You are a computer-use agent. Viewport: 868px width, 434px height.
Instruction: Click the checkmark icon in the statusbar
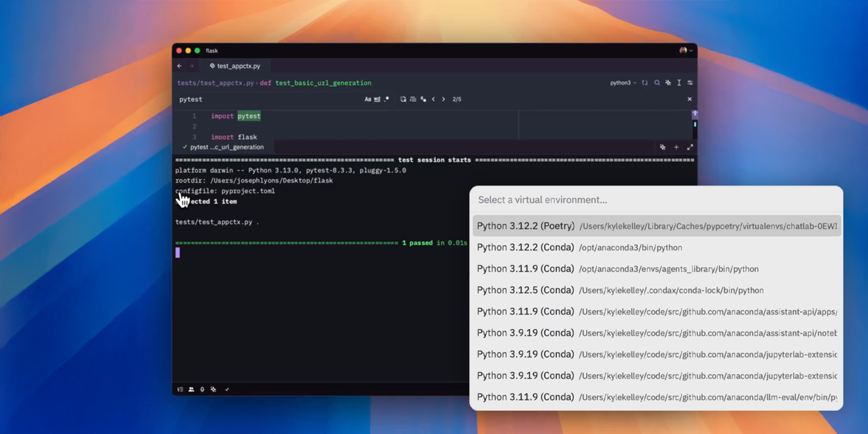click(227, 389)
